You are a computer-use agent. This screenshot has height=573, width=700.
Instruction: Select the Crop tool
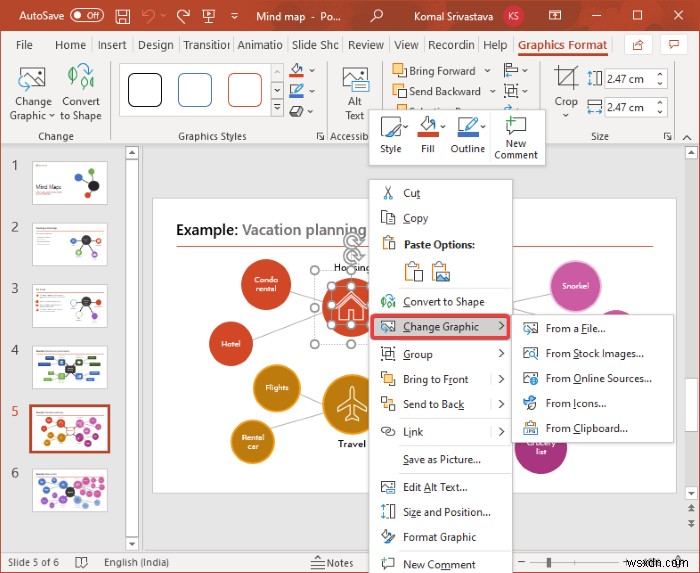(x=566, y=91)
